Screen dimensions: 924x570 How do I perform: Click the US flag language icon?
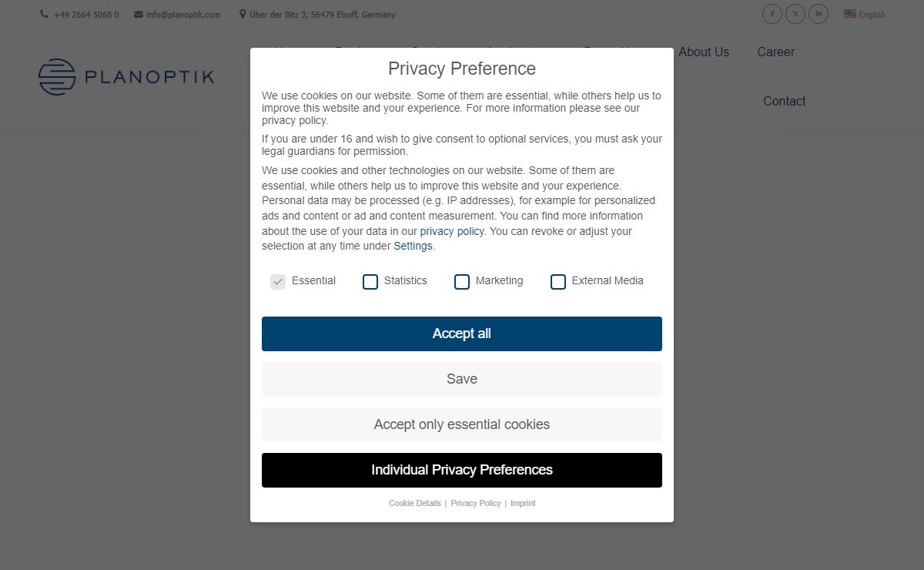pyautogui.click(x=850, y=13)
